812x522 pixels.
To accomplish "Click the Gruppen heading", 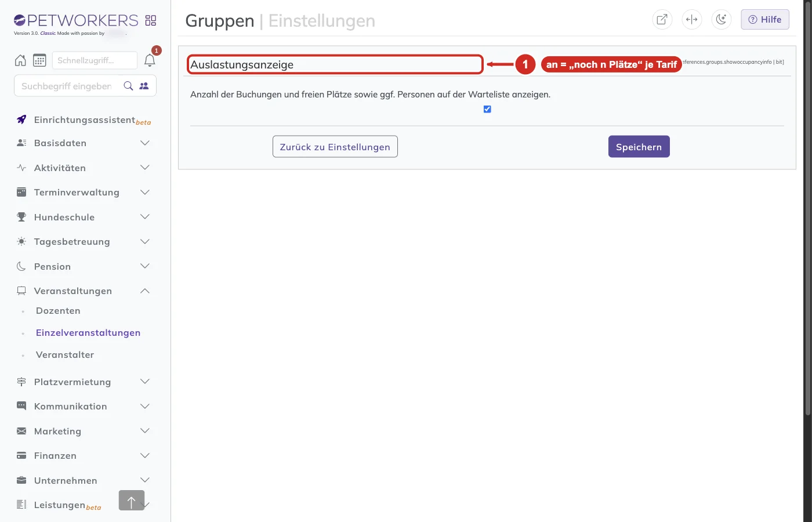I will pyautogui.click(x=220, y=21).
